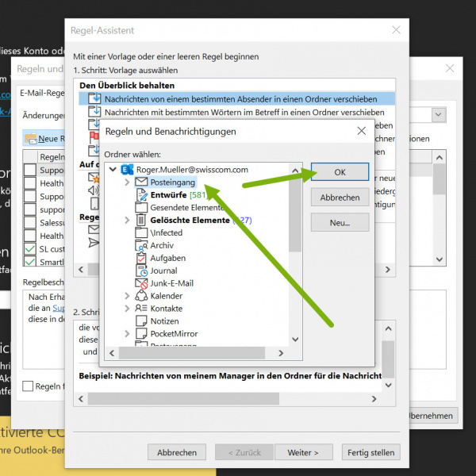This screenshot has height=476, width=476.
Task: Click the icon for bestimmten Wörtern im Betreff rule
Action: (94, 112)
